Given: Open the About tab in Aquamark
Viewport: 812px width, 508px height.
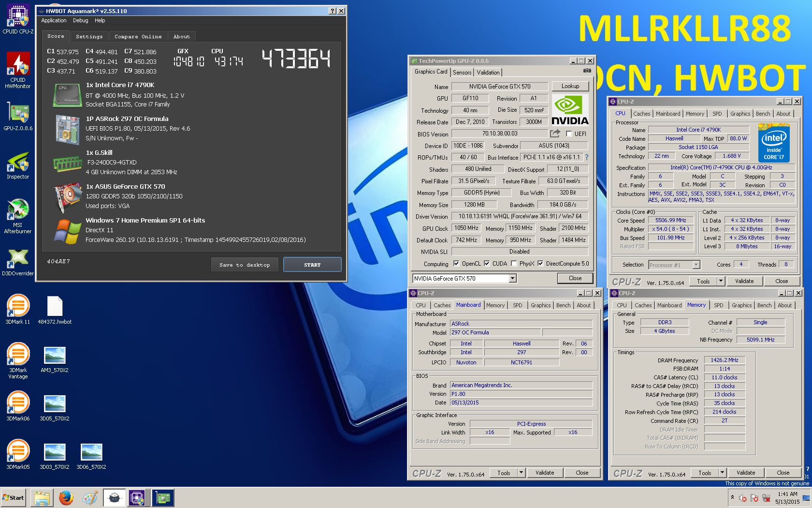Looking at the screenshot, I should point(182,36).
